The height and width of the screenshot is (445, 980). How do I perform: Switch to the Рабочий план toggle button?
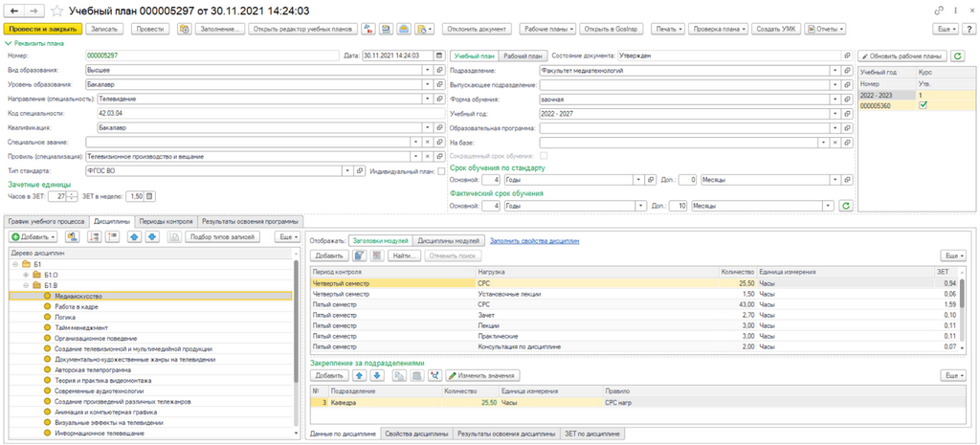(523, 56)
